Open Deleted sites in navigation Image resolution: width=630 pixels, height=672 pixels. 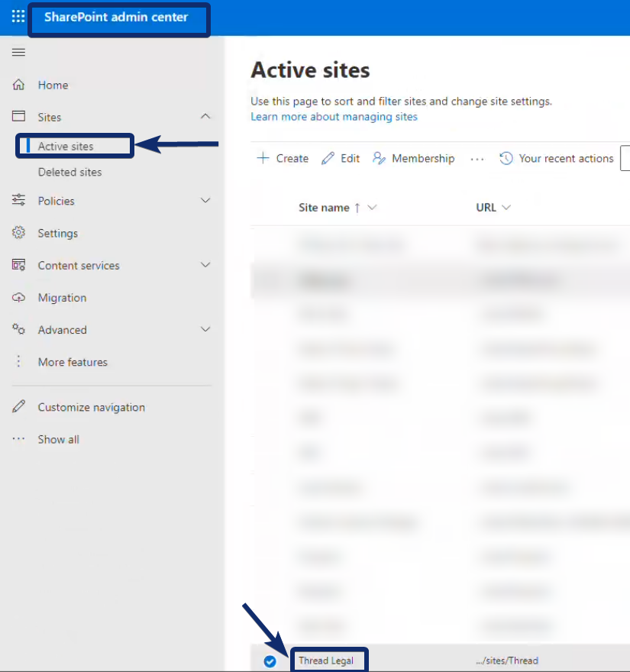click(x=69, y=172)
